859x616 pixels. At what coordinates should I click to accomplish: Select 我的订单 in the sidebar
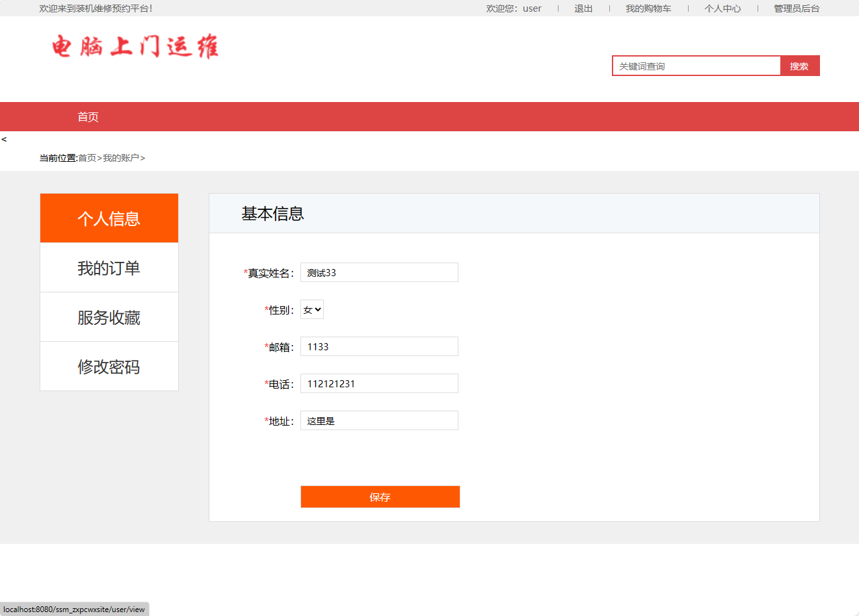tap(109, 267)
